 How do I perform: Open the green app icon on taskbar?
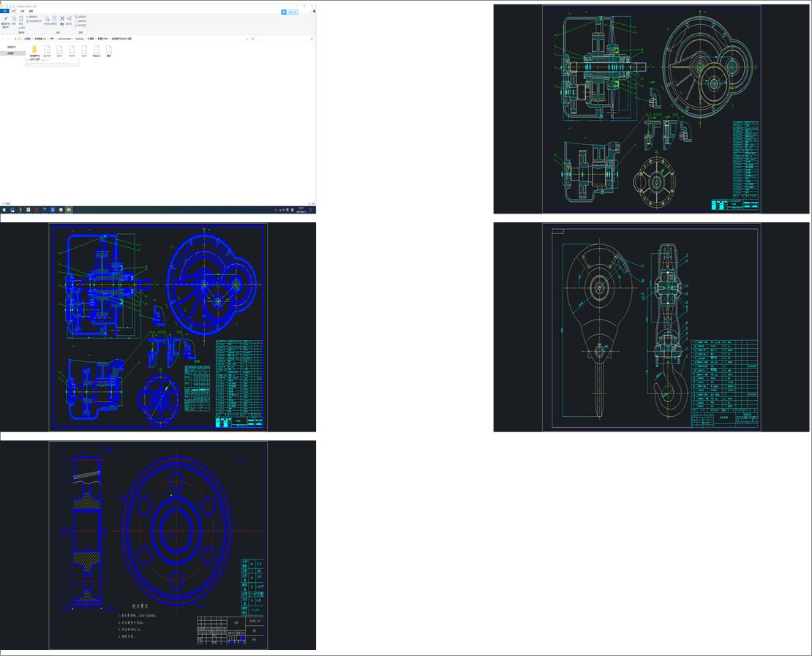[29, 210]
